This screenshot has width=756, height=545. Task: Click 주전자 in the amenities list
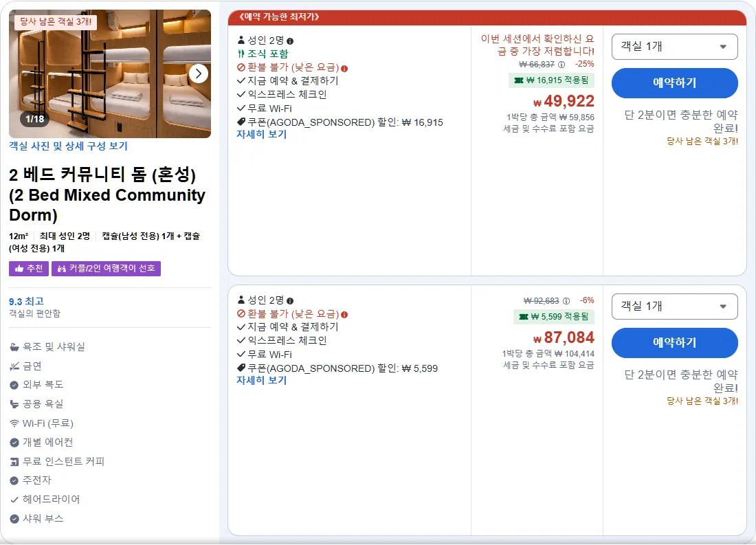coord(36,480)
